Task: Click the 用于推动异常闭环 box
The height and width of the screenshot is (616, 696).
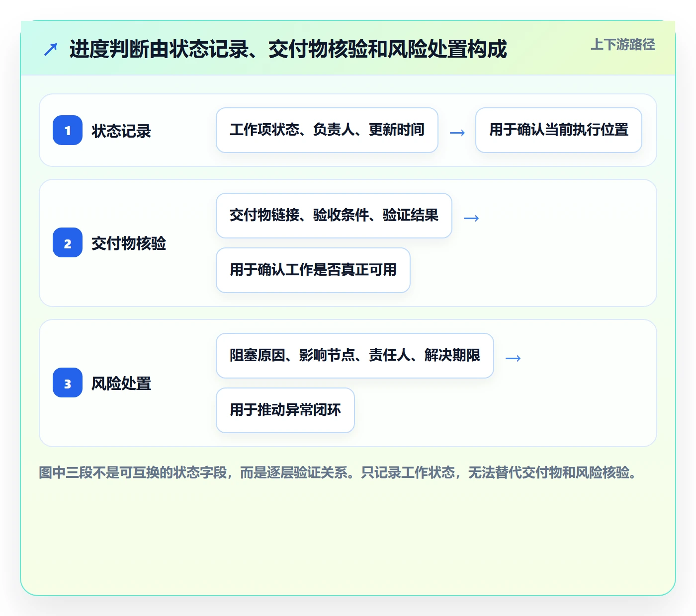Action: (285, 410)
